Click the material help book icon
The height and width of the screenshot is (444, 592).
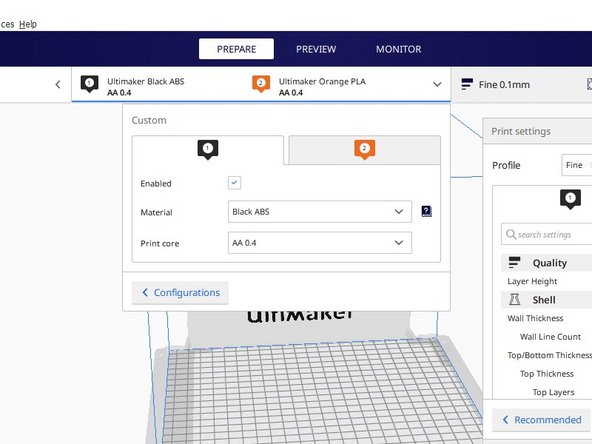point(426,211)
